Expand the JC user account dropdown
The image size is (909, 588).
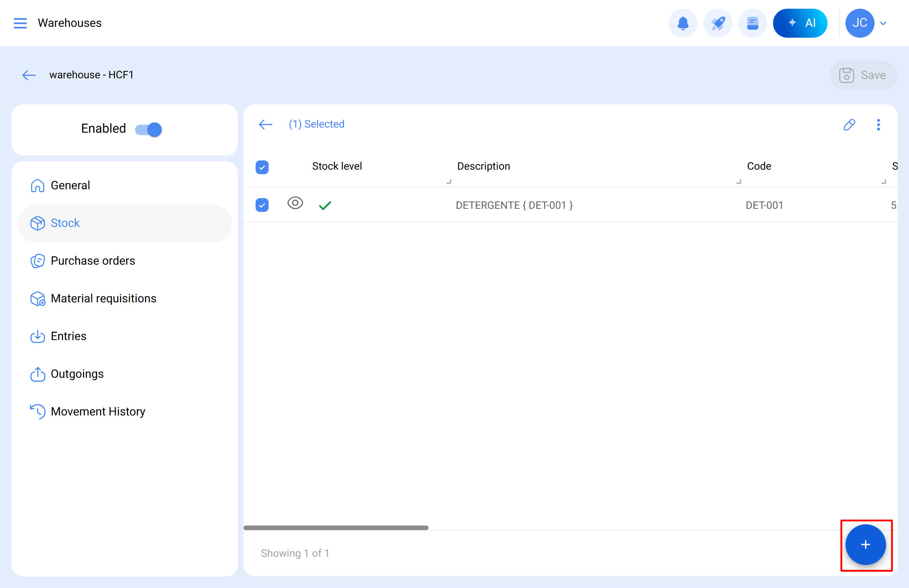pyautogui.click(x=883, y=23)
